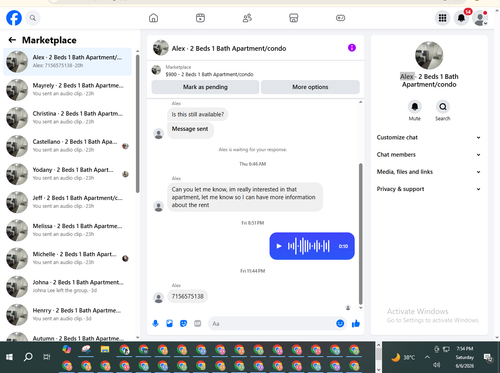Viewport: 500px width, 373px height.
Task: Click More options button
Action: [310, 87]
